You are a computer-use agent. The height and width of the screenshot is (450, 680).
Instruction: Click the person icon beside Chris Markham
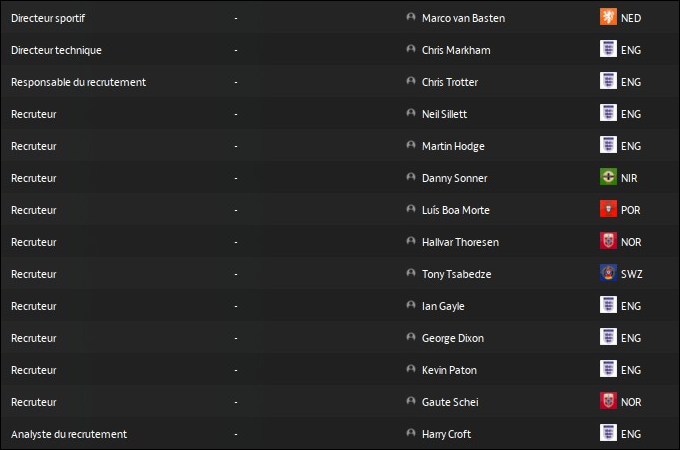(x=411, y=50)
